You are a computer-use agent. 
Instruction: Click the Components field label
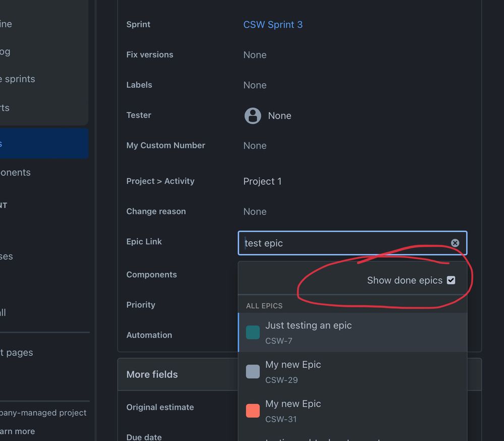point(151,275)
